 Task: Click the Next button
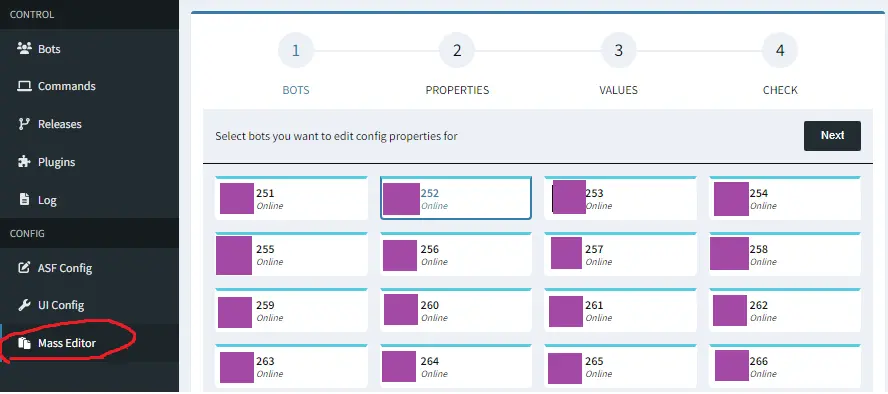(x=832, y=135)
